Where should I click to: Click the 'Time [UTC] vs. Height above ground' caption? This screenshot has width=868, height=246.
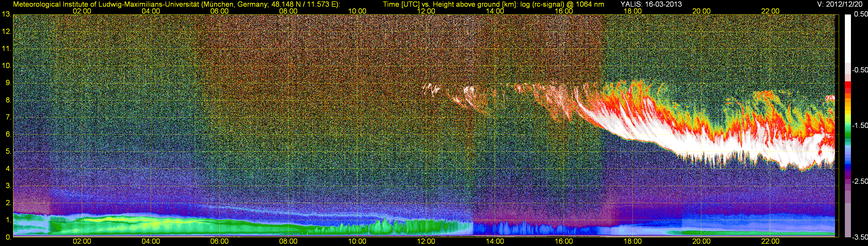pos(494,4)
